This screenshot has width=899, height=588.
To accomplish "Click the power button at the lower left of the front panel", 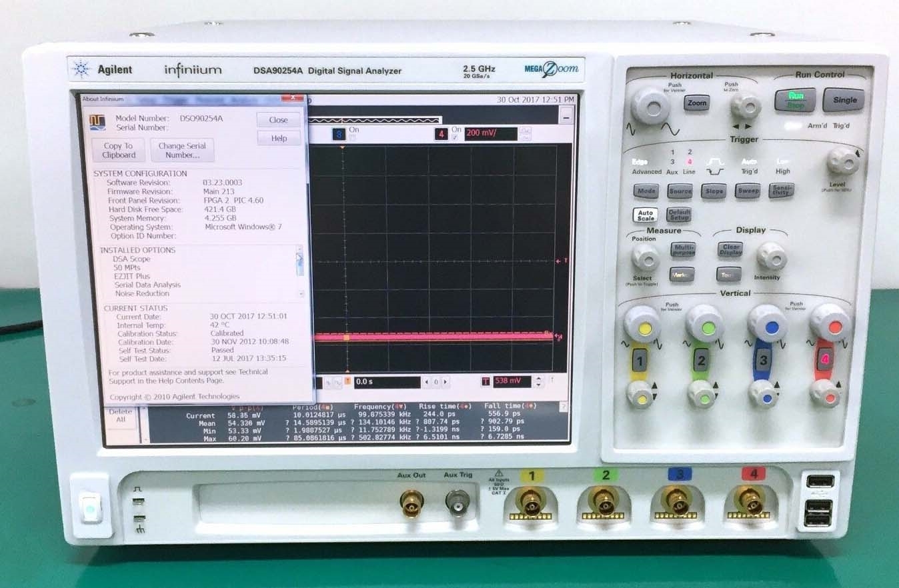I will pyautogui.click(x=89, y=509).
